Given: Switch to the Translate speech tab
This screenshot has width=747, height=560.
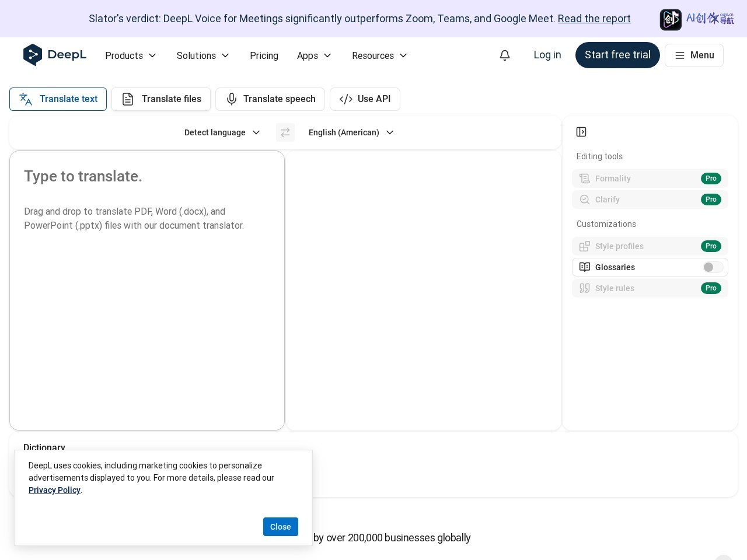Looking at the screenshot, I should (x=270, y=99).
